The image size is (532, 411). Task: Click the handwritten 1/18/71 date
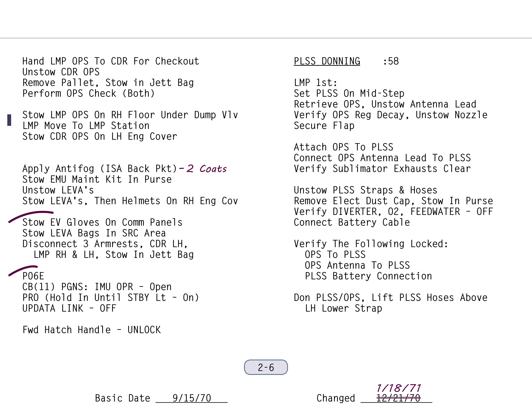[x=399, y=388]
